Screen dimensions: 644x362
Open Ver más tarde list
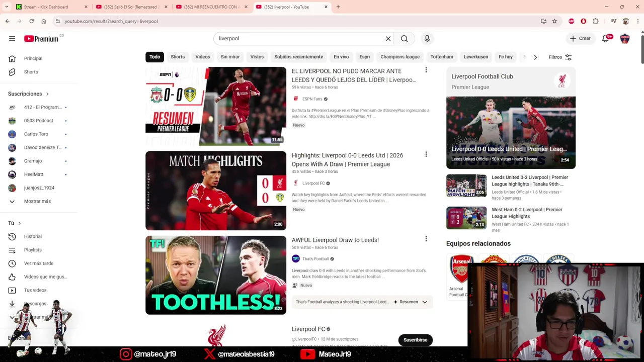click(39, 263)
